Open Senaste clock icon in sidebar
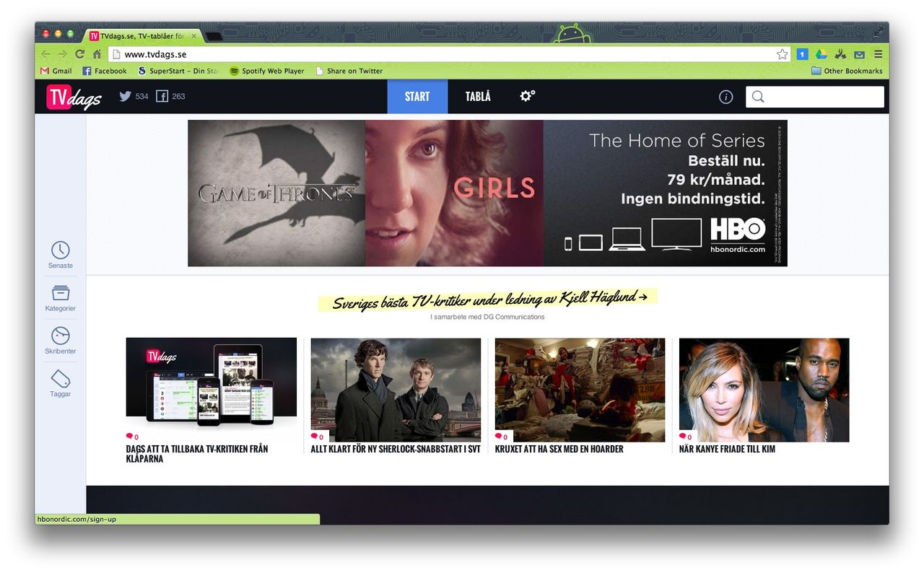Image resolution: width=924 pixels, height=573 pixels. [x=61, y=250]
